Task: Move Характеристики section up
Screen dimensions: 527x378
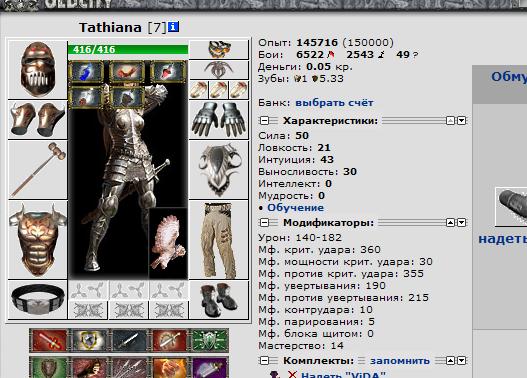Action: (x=450, y=120)
